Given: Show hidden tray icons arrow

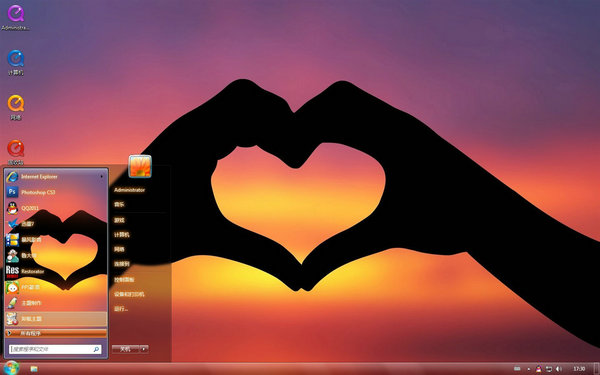Looking at the screenshot, I should (529, 369).
